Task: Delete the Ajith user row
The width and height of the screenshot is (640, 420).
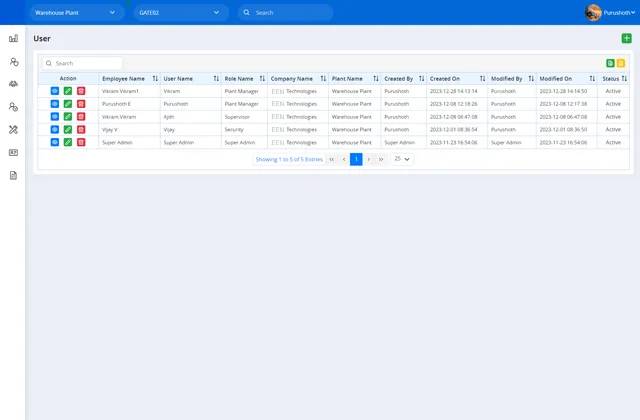Action: 81,117
